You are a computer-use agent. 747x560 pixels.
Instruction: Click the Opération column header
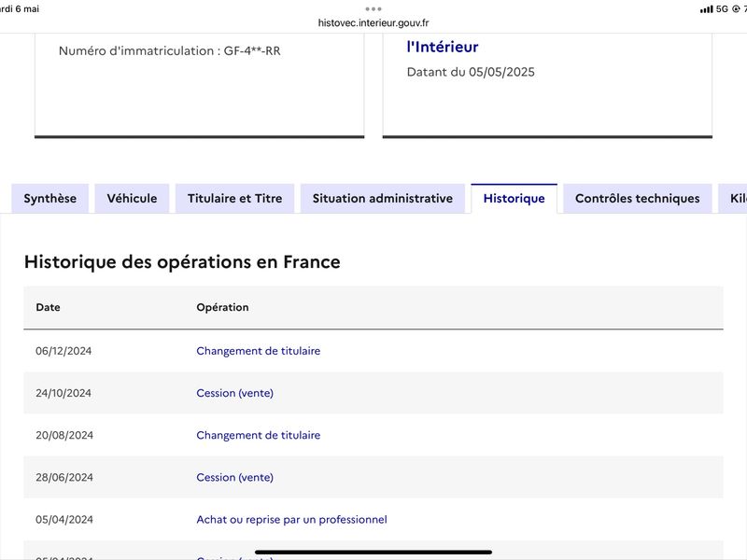(222, 307)
